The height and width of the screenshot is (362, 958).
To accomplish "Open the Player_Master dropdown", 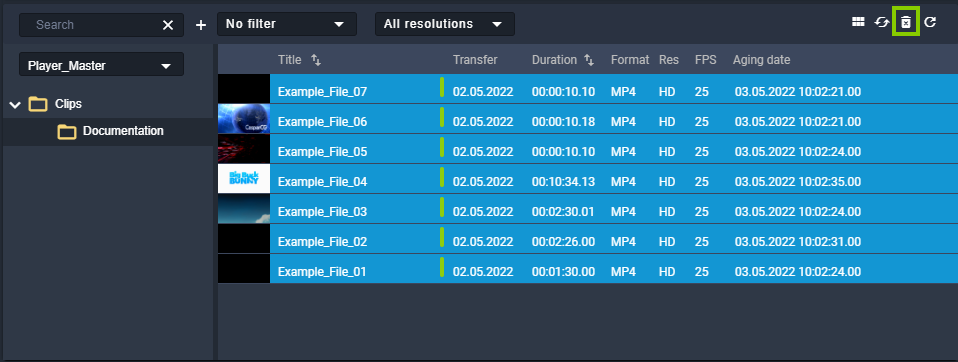I will pos(101,64).
